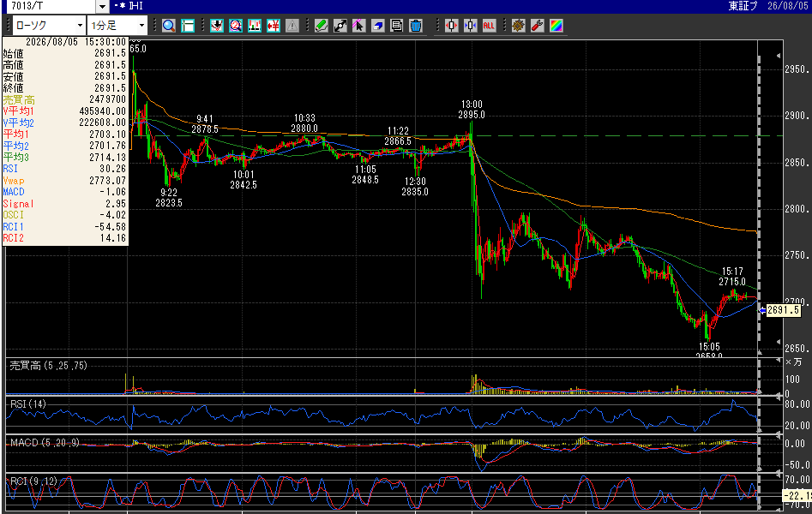
Task: Click the small arrow beside the 2950 axis label
Action: coord(779,56)
